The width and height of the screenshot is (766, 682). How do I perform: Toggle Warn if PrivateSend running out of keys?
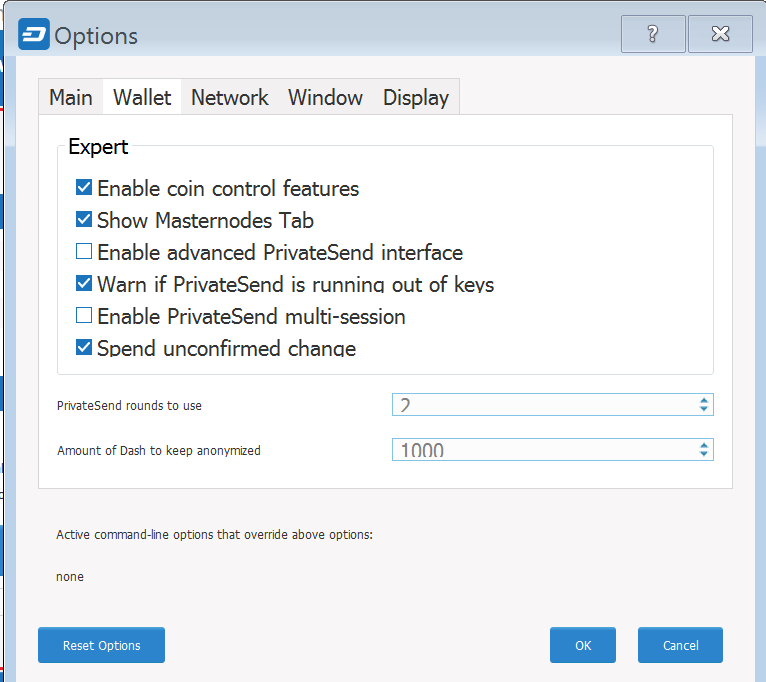pos(84,284)
